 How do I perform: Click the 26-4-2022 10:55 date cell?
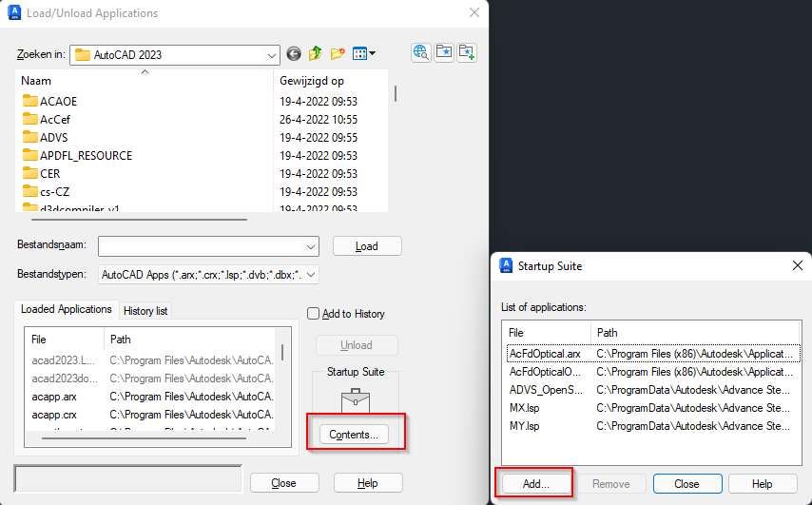[x=319, y=119]
